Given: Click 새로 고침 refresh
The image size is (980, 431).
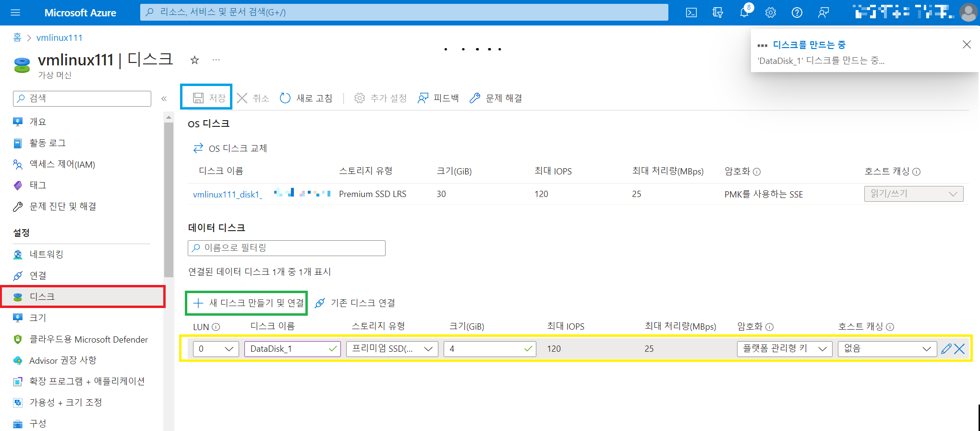Looking at the screenshot, I should click(306, 98).
